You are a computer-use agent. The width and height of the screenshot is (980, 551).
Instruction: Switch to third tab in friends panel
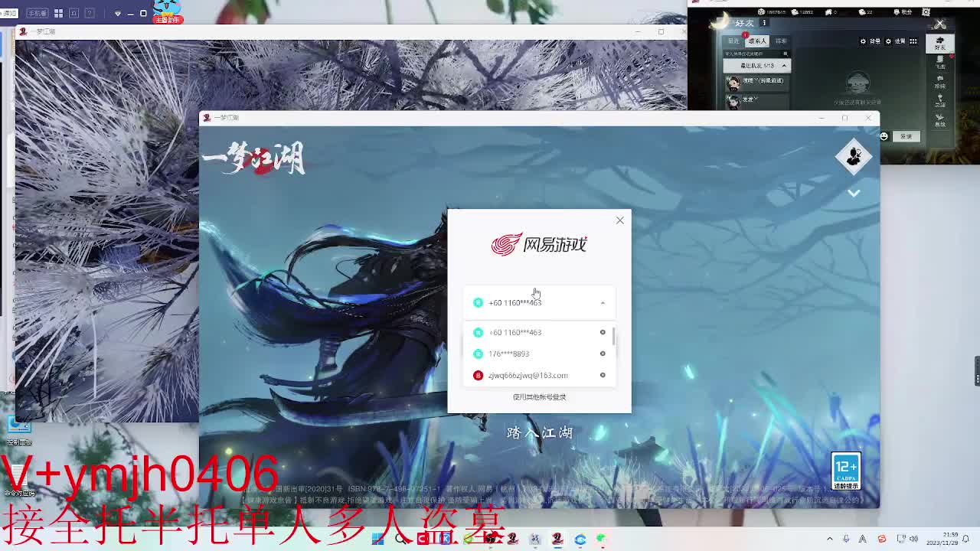pos(780,41)
